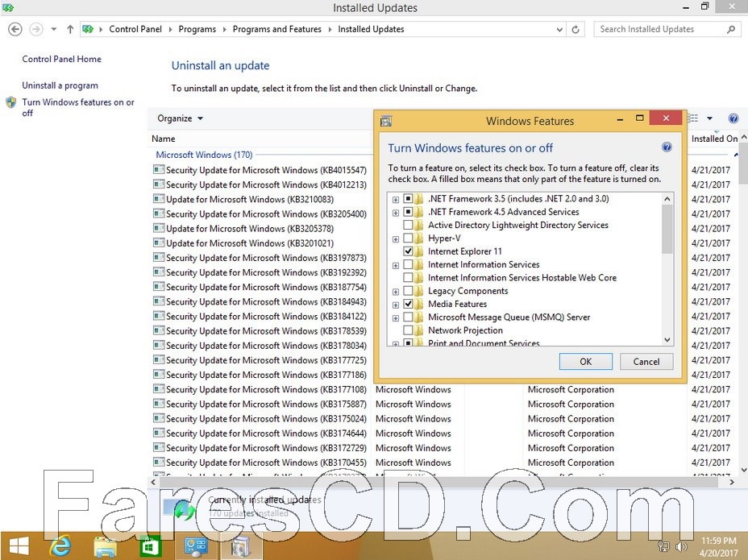Click Programs and Features breadcrumb
Image resolution: width=748 pixels, height=560 pixels.
pos(276,29)
